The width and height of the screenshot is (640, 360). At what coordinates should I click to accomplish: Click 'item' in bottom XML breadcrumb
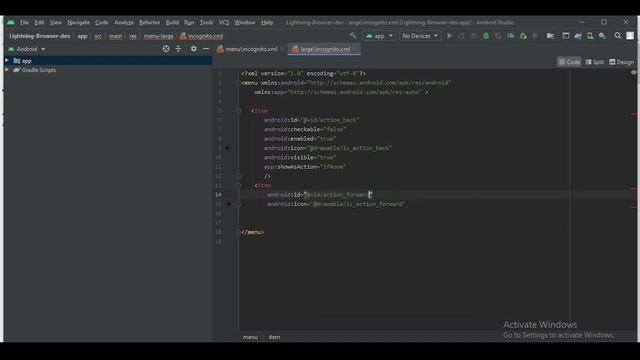[x=274, y=337]
